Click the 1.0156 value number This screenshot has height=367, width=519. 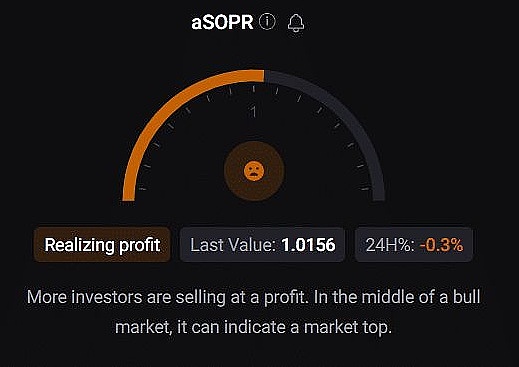(x=308, y=245)
